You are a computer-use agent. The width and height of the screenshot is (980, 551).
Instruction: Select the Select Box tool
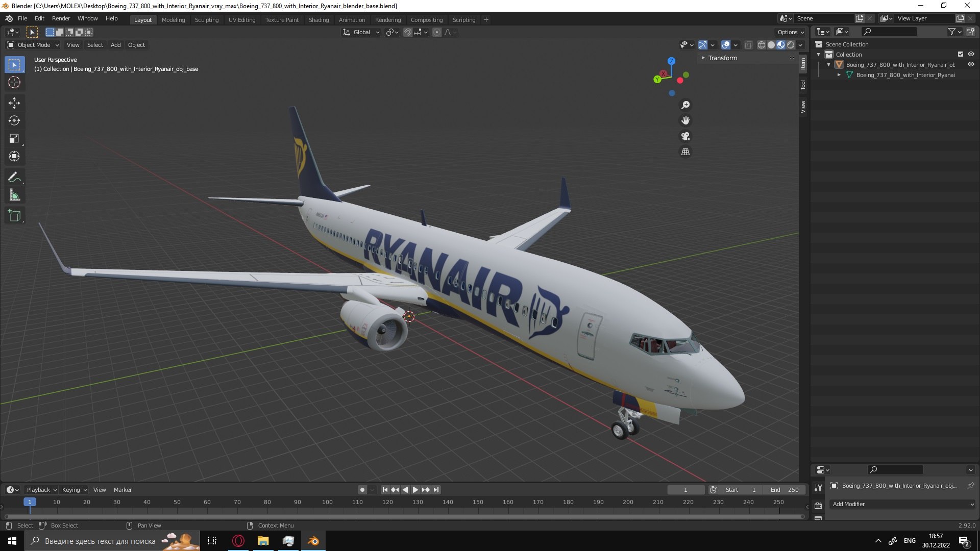pos(14,65)
